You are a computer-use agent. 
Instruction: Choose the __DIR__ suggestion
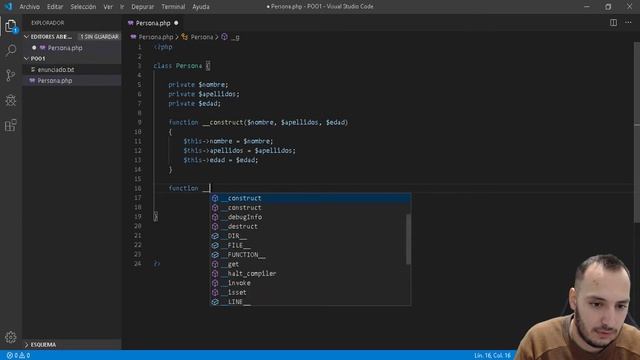click(310, 236)
